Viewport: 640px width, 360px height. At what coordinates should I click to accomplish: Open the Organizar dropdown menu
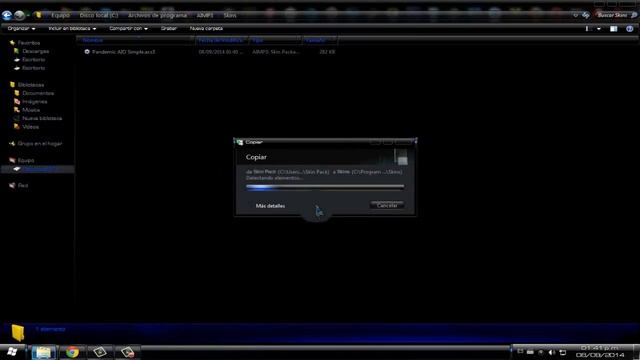[x=21, y=29]
